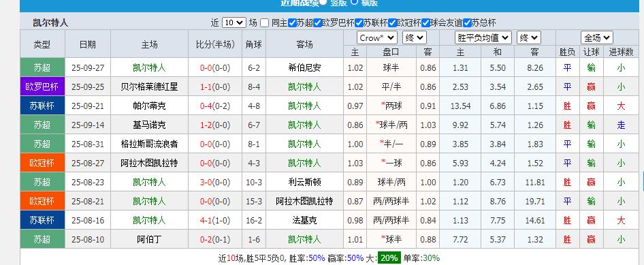Click the 19.71 away odds value

pos(535,202)
